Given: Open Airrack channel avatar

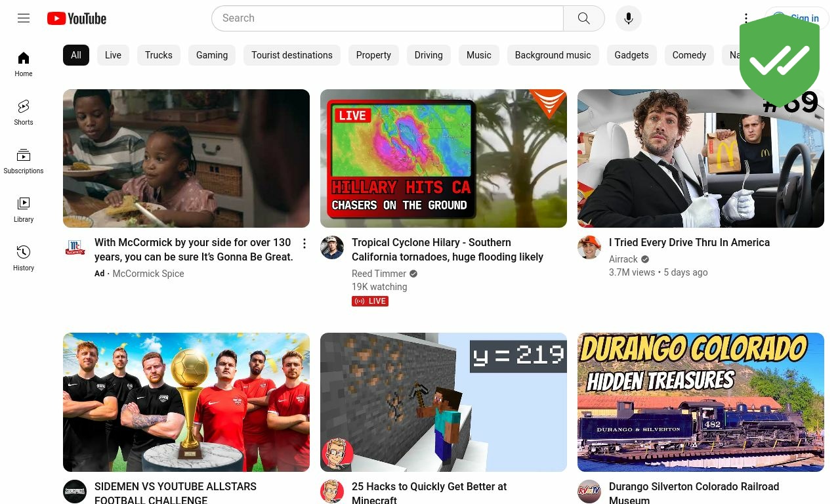Looking at the screenshot, I should pos(589,247).
